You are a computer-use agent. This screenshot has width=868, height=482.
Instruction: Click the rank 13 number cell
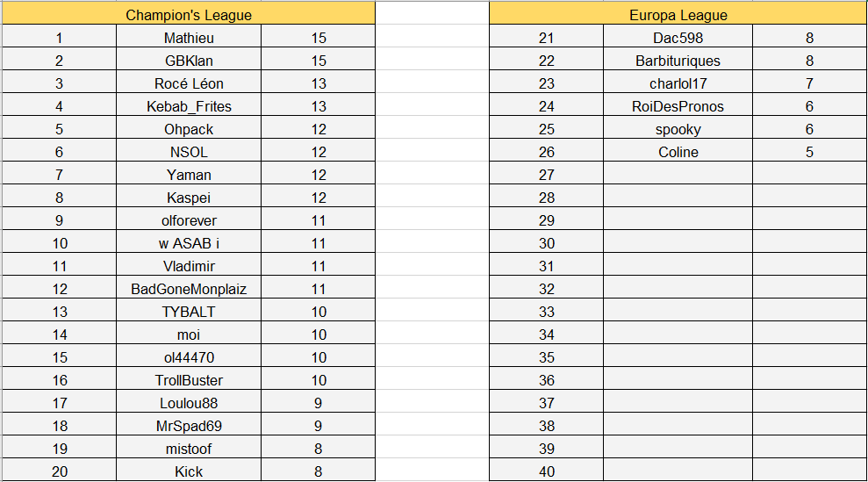pos(60,312)
